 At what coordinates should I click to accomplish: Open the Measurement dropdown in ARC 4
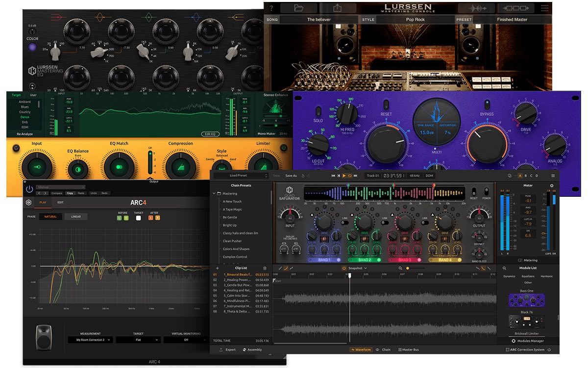tap(90, 340)
